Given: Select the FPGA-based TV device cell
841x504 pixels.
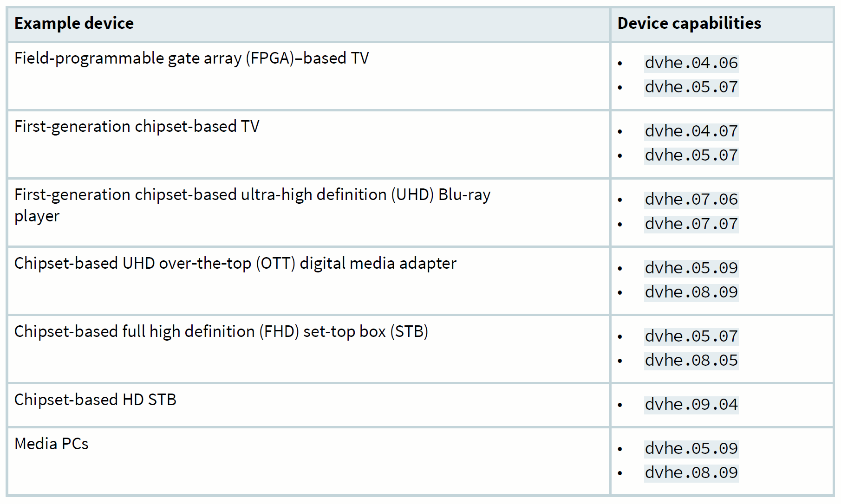Looking at the screenshot, I should [191, 58].
